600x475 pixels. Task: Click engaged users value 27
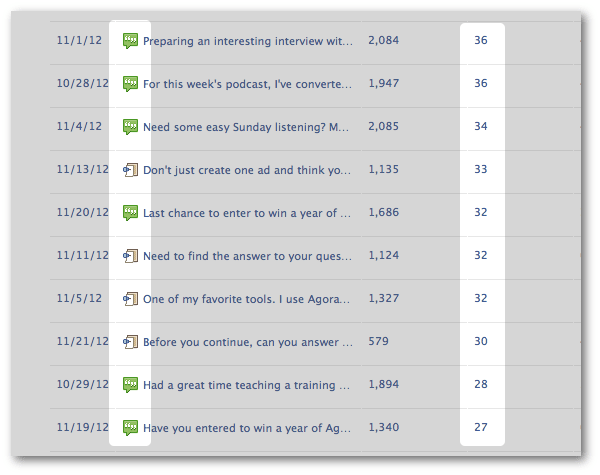481,427
